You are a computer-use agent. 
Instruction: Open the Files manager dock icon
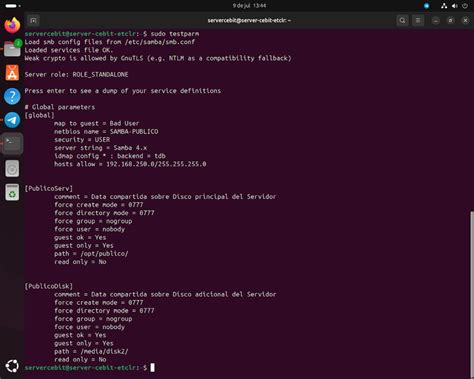point(12,49)
